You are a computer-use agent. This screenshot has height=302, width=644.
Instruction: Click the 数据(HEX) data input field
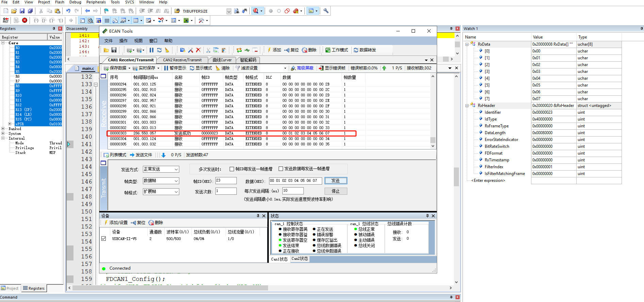pos(295,180)
